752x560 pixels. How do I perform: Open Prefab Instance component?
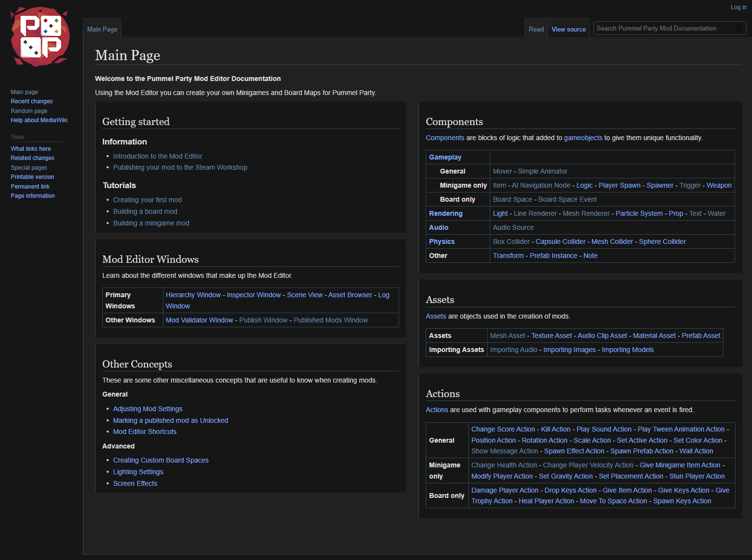tap(554, 256)
